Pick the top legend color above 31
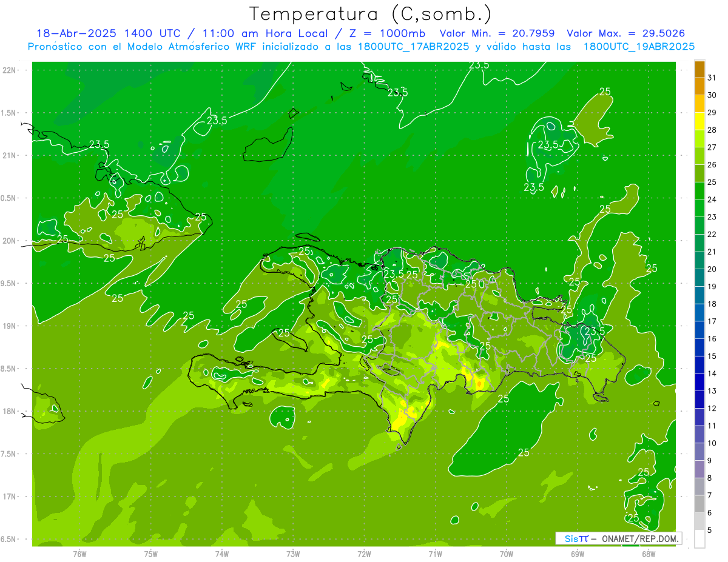The width and height of the screenshot is (728, 562). click(x=699, y=69)
